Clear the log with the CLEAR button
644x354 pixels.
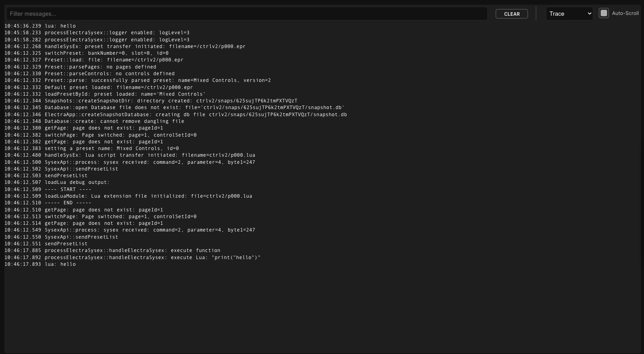pos(511,14)
